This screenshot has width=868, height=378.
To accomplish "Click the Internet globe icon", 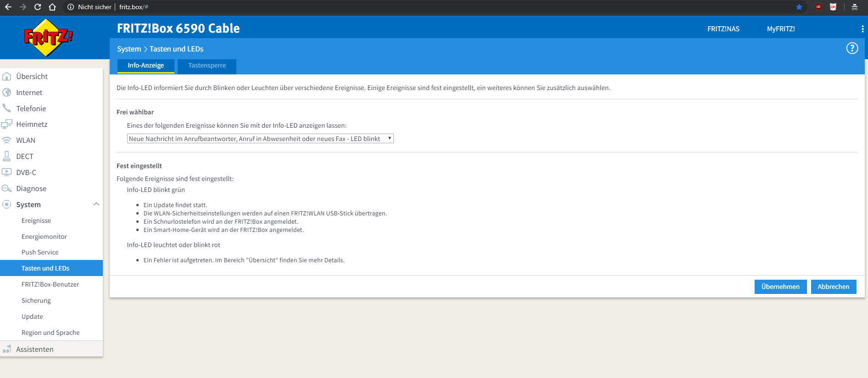I will [x=7, y=92].
